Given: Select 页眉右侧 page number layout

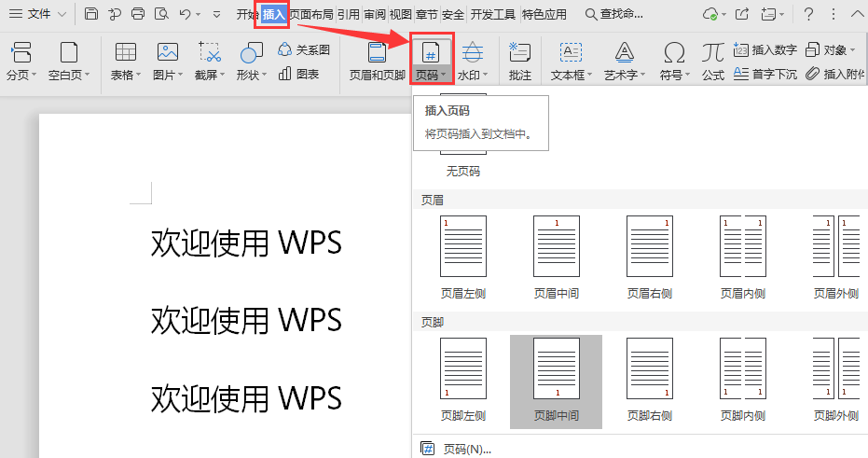Looking at the screenshot, I should (x=649, y=257).
